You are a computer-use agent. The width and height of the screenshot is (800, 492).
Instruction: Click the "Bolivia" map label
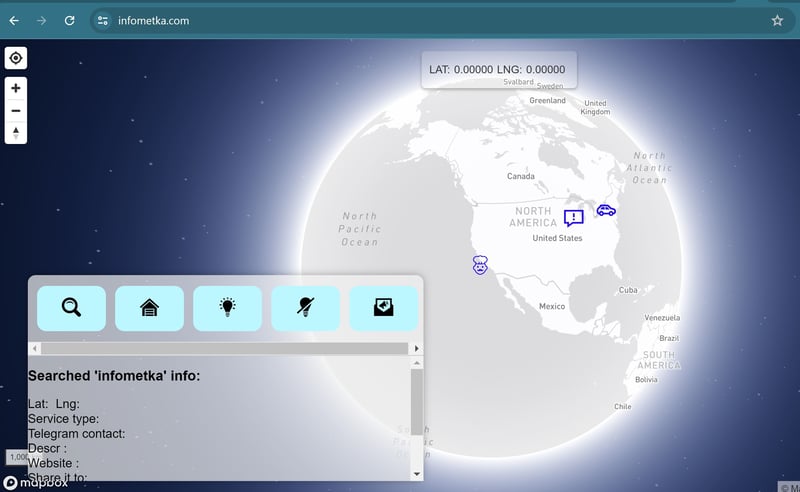pos(646,380)
